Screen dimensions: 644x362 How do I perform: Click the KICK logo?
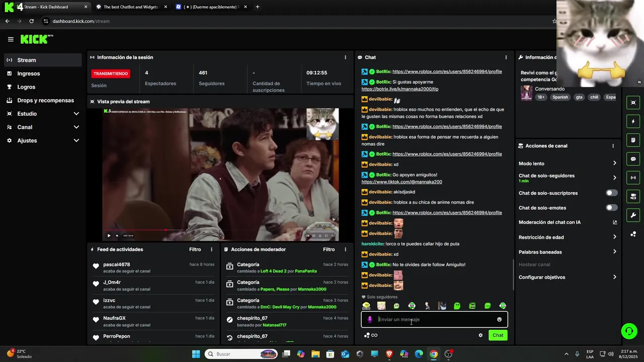(37, 39)
